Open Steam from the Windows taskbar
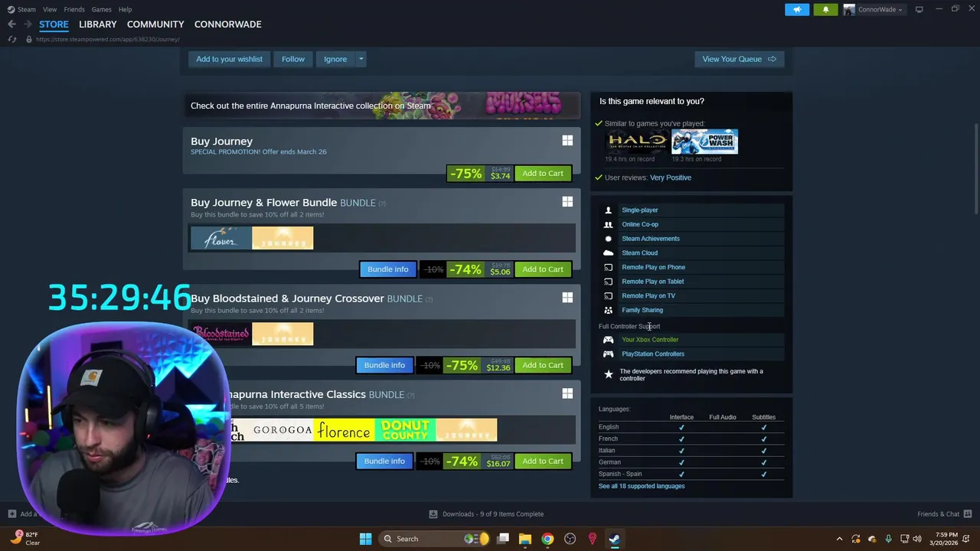 [614, 539]
